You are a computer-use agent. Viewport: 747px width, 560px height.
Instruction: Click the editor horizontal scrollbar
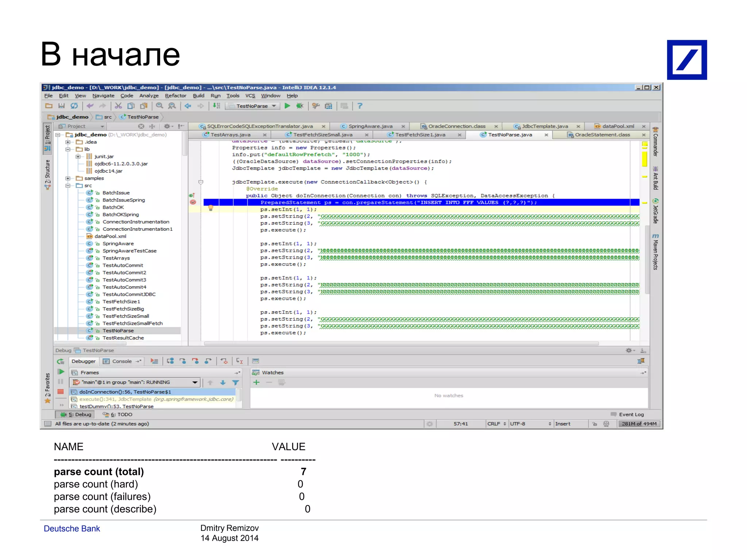click(x=401, y=343)
